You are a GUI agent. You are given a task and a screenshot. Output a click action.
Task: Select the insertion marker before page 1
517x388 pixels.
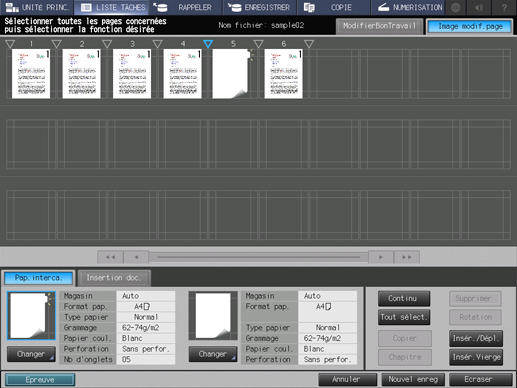coord(10,44)
